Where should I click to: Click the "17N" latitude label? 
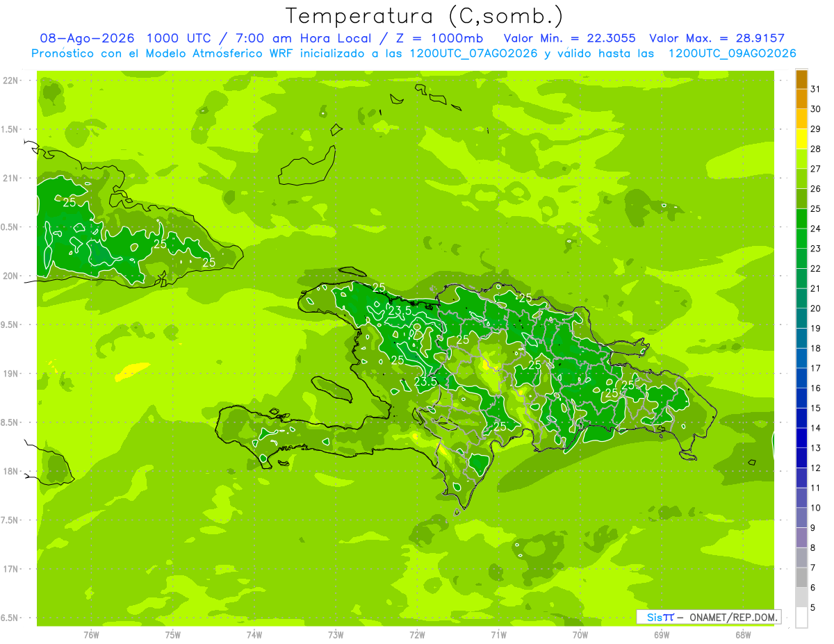click(x=10, y=568)
